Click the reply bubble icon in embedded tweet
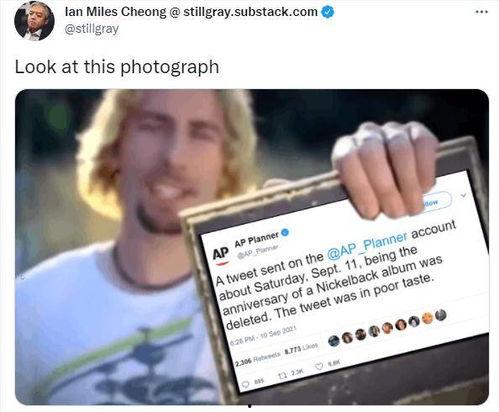The height and width of the screenshot is (412, 499). [x=246, y=384]
